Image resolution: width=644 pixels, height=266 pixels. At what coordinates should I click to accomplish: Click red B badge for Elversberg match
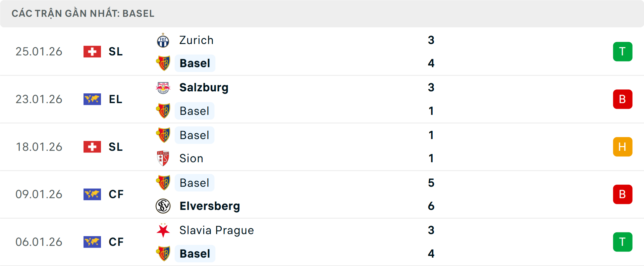coord(623,194)
